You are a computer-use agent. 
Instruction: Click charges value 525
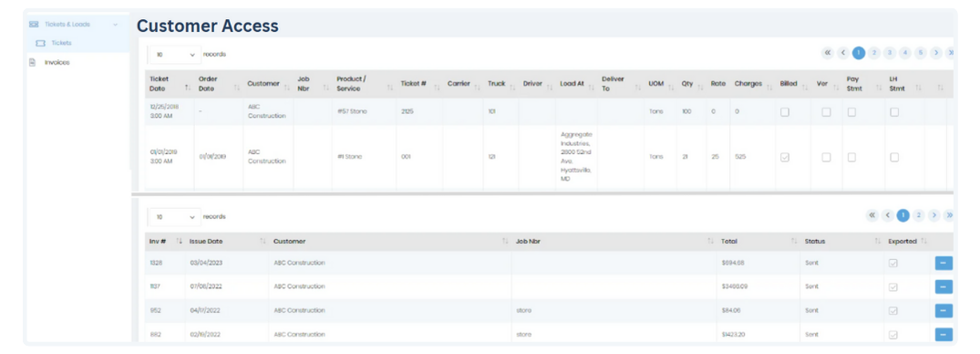[740, 157]
